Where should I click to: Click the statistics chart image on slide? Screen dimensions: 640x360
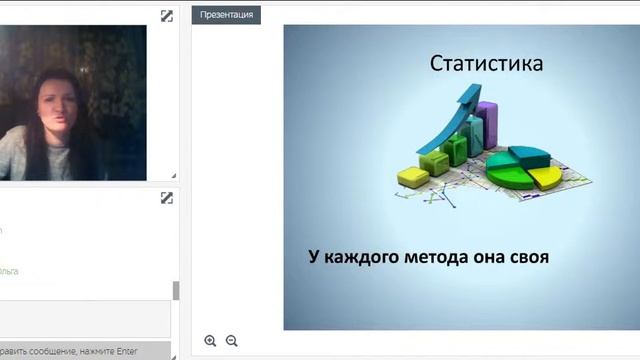click(x=493, y=146)
